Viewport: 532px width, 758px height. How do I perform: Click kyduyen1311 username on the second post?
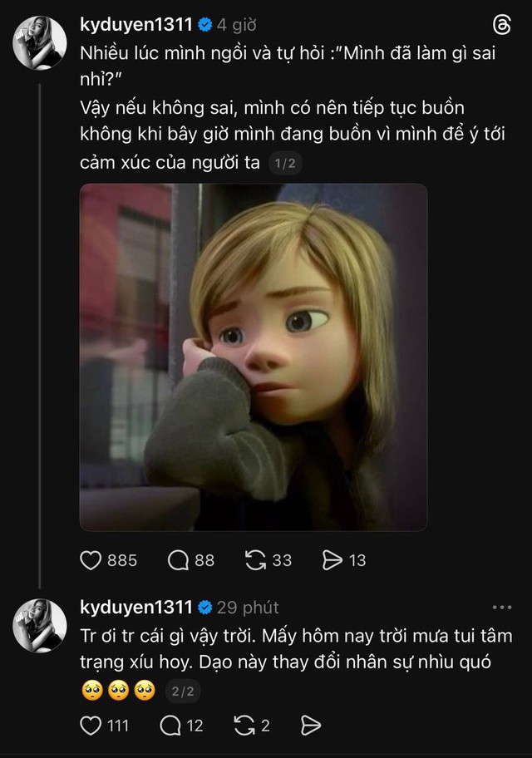(x=136, y=608)
